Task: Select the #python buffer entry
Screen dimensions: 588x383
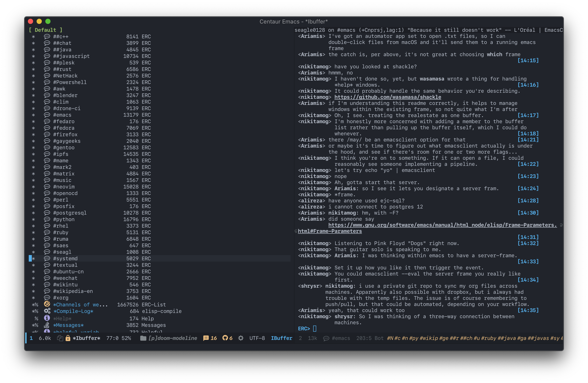Action: 64,219
